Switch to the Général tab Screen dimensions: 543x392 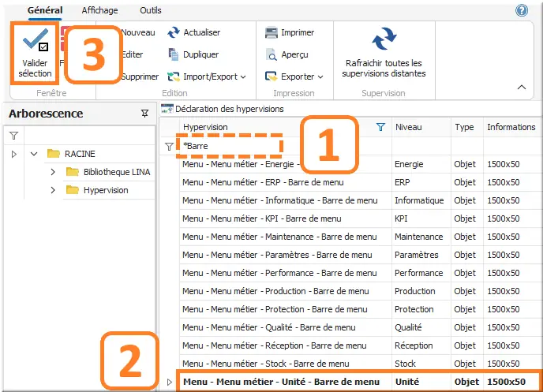[x=45, y=10]
